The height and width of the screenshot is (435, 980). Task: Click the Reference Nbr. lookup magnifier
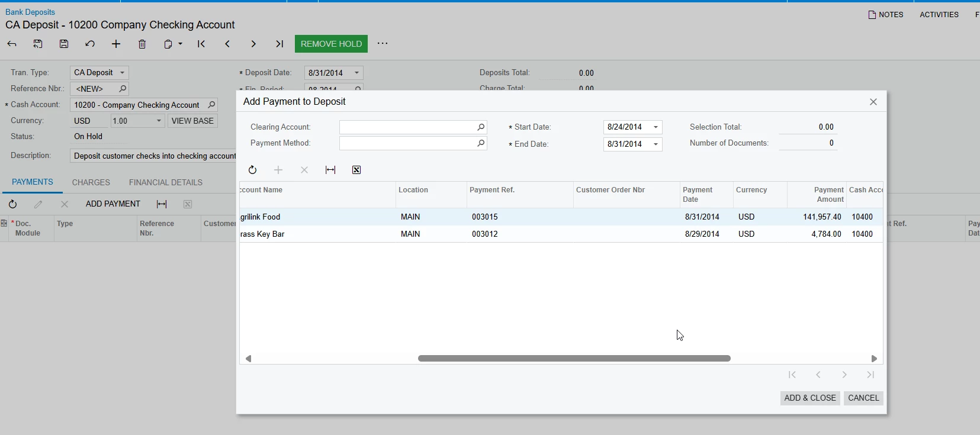coord(123,89)
